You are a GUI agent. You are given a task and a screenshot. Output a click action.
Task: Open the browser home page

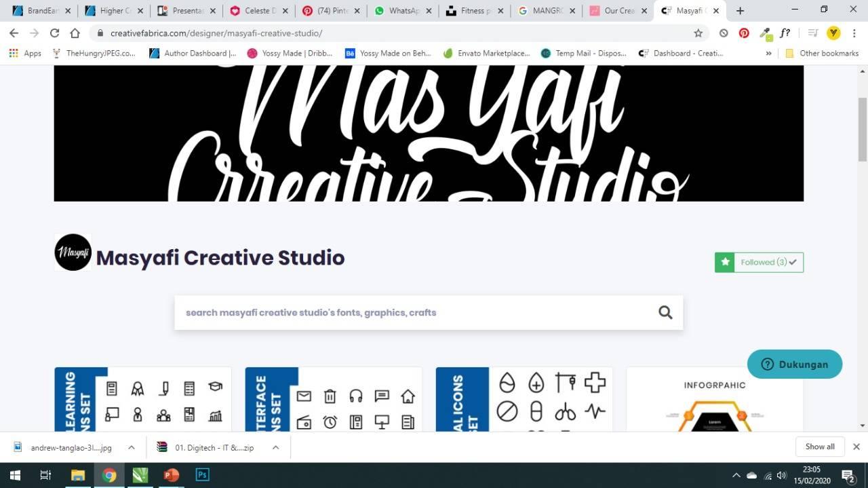coord(75,33)
